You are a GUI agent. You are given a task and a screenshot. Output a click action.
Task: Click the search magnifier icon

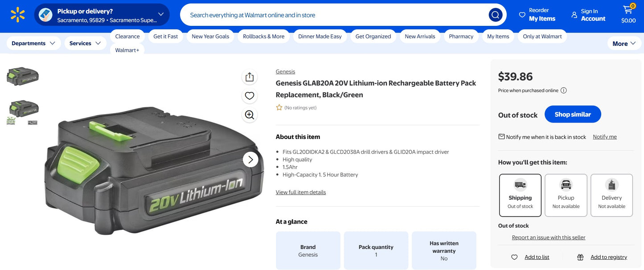(495, 14)
